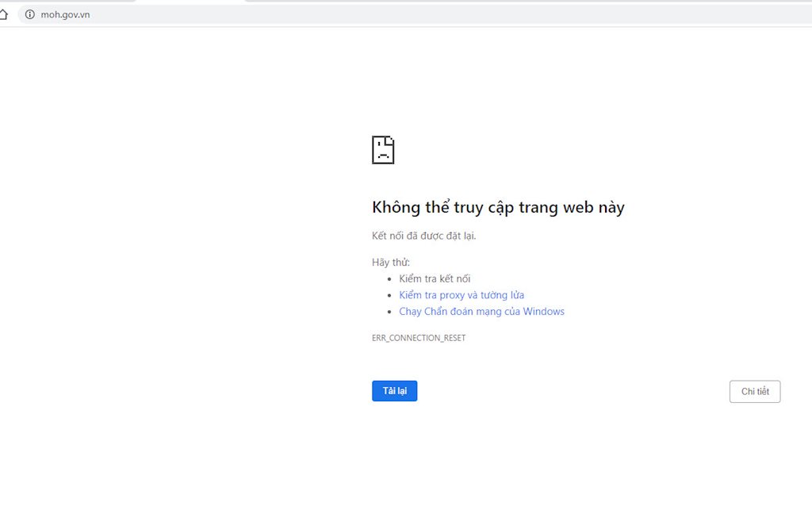Click the torn document error graphic
The height and width of the screenshot is (514, 812).
coord(383,150)
